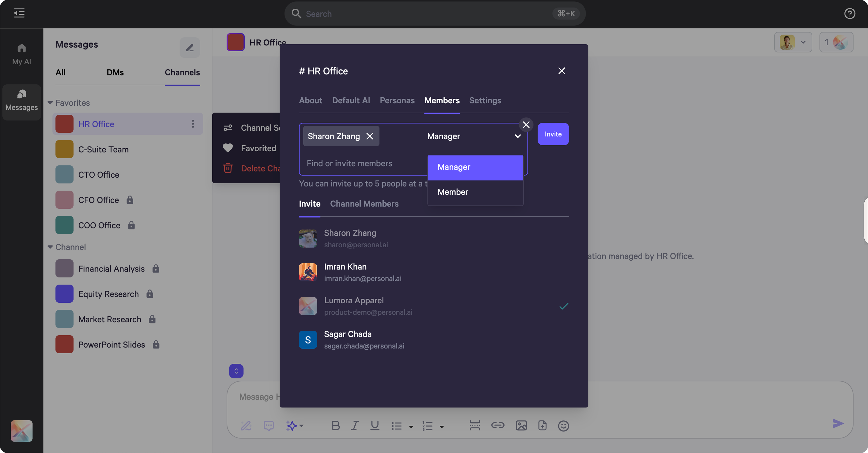This screenshot has height=453, width=868.
Task: Switch to the Personas tab
Action: [397, 100]
